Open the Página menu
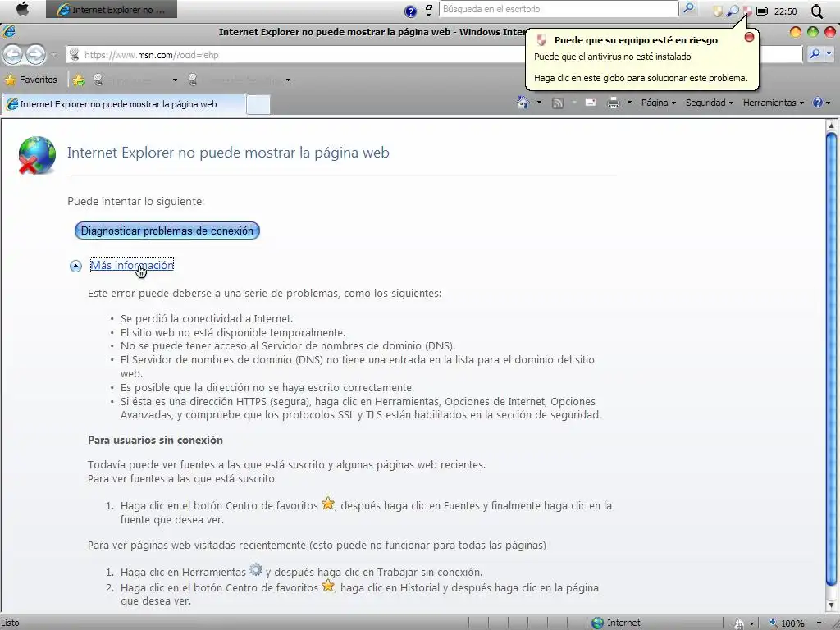The height and width of the screenshot is (630, 840). click(659, 103)
